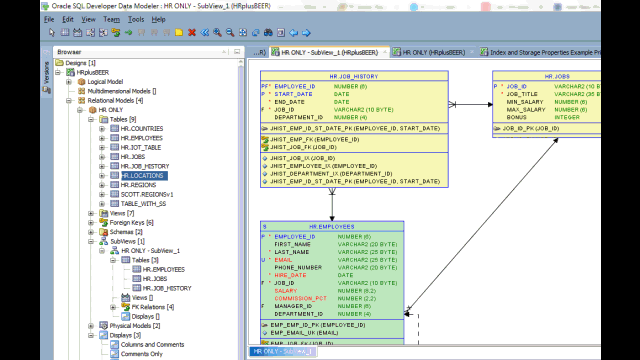This screenshot has height=360, width=640.
Task: Select HR.IOT_TABLE in the tree
Action: (x=141, y=147)
